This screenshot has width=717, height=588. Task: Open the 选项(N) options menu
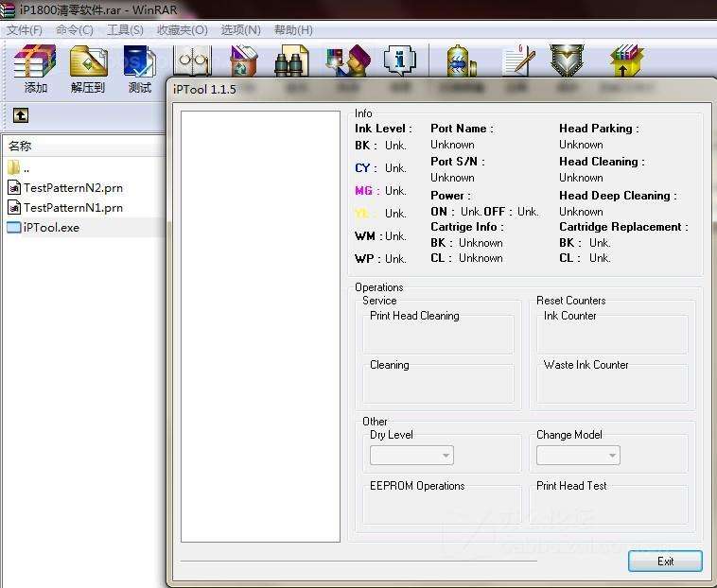tap(240, 30)
